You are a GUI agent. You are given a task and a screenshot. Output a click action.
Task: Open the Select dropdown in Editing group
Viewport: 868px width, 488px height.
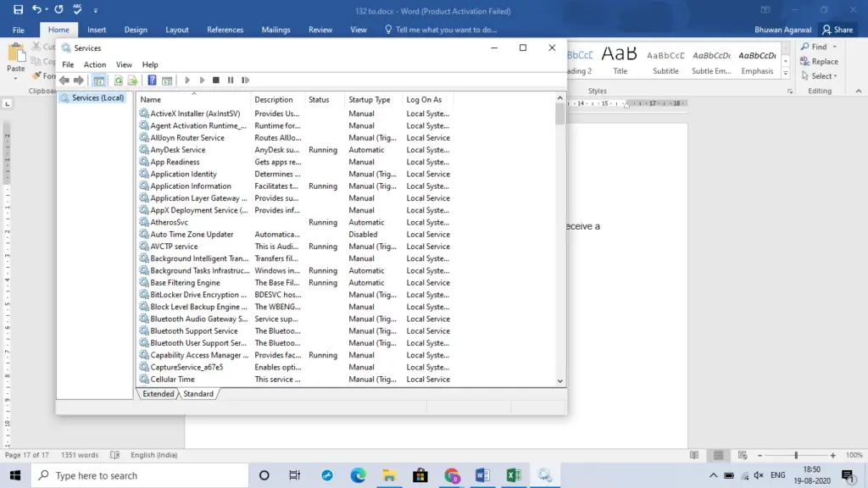pos(820,75)
